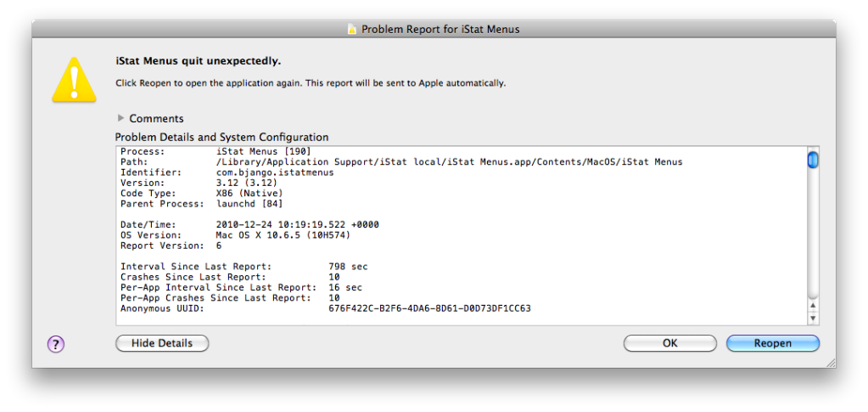Click the identifier 'com.bjango.istatmenus'
The height and width of the screenshot is (412, 868).
[275, 172]
